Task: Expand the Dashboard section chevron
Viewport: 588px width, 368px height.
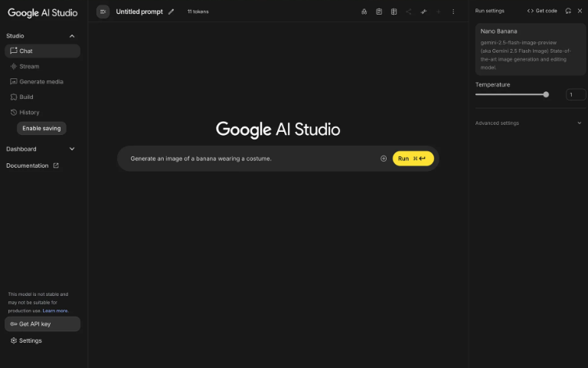Action: point(72,149)
